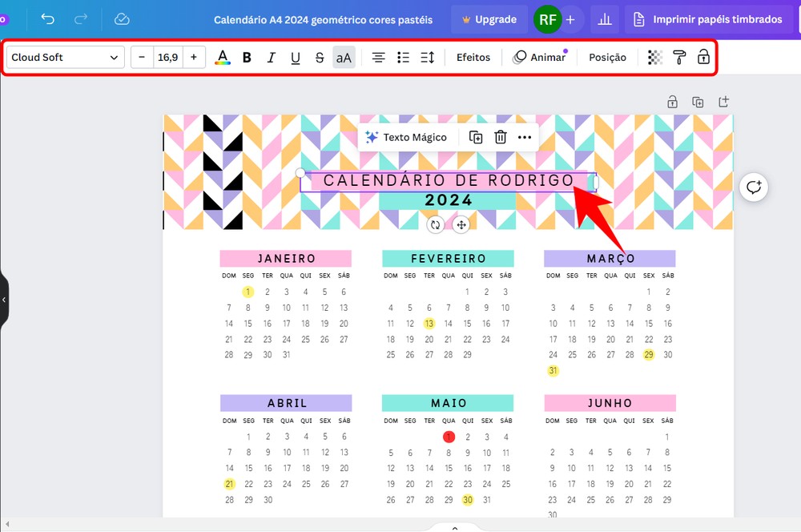Change text case with the aA icon

(x=343, y=57)
